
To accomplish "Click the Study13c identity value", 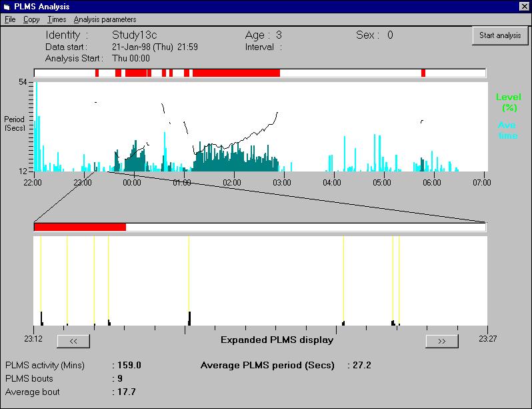I will (135, 35).
